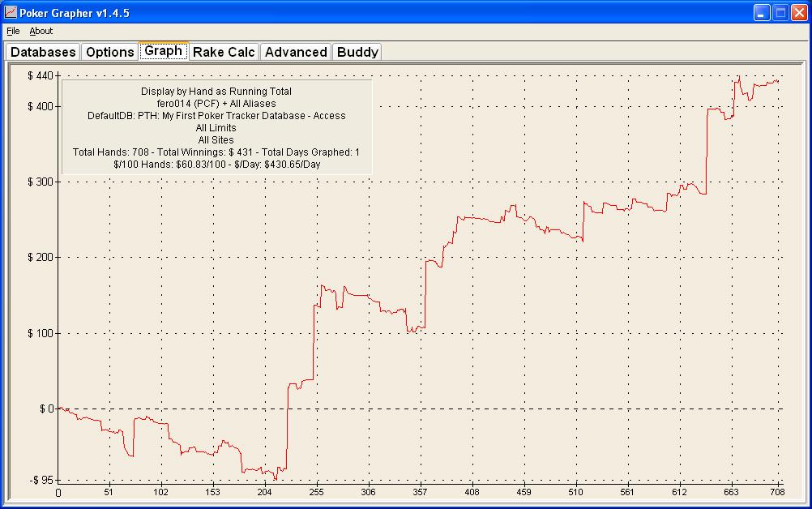Switch to the Databases tab

(x=43, y=52)
